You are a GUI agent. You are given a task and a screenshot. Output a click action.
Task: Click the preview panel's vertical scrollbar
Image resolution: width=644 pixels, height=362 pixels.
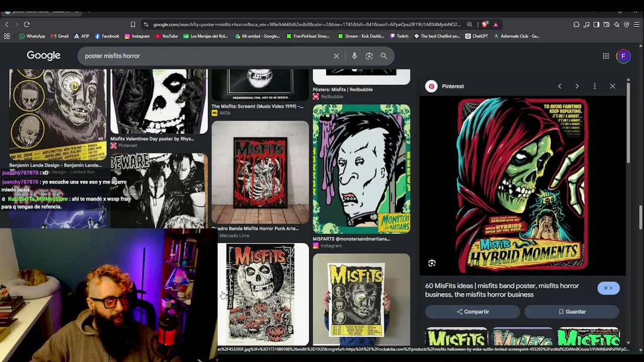pyautogui.click(x=628, y=123)
